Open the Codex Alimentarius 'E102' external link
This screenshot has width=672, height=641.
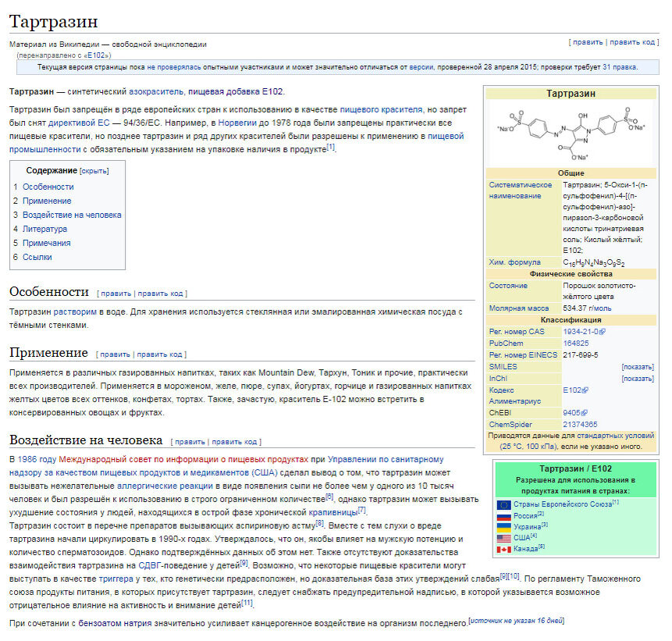coord(575,390)
